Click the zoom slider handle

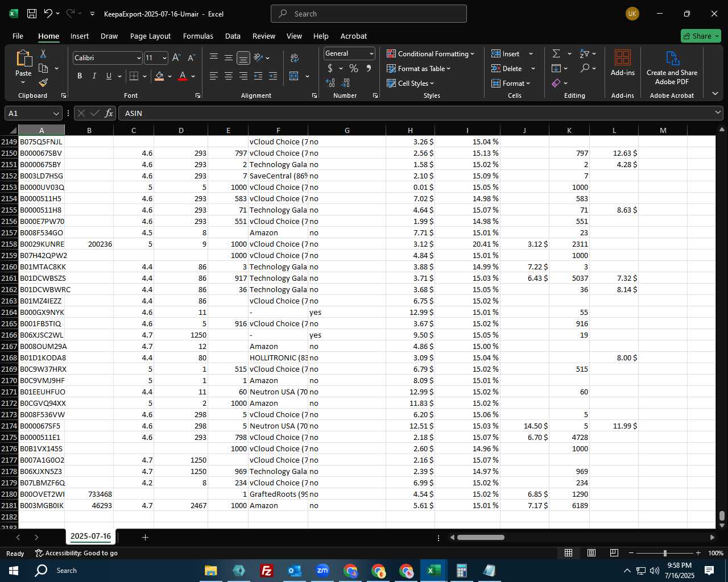click(665, 553)
